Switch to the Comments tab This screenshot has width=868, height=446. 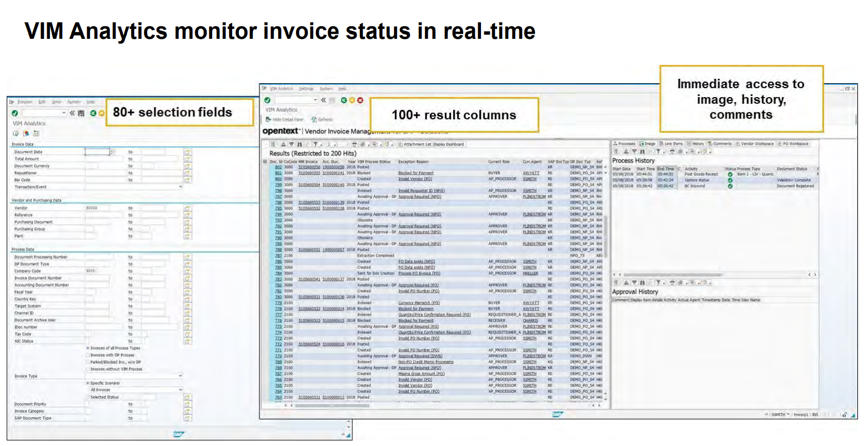point(720,144)
